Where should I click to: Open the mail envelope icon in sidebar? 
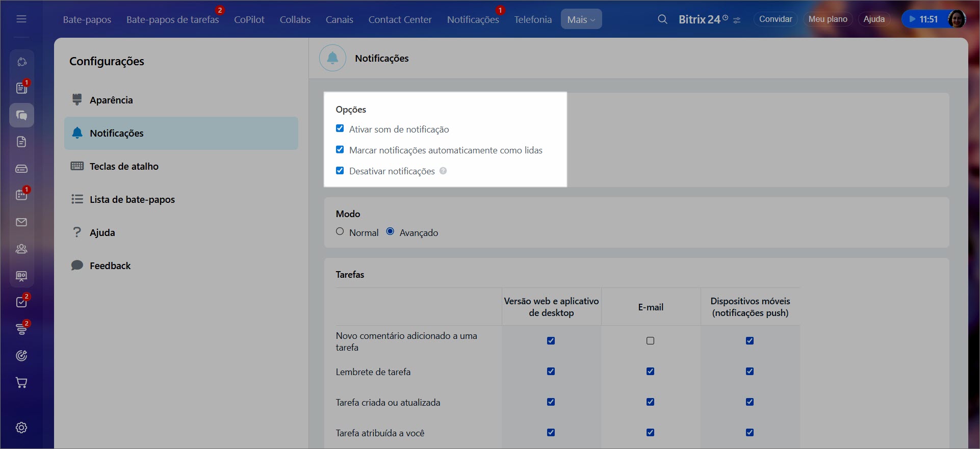pos(21,222)
